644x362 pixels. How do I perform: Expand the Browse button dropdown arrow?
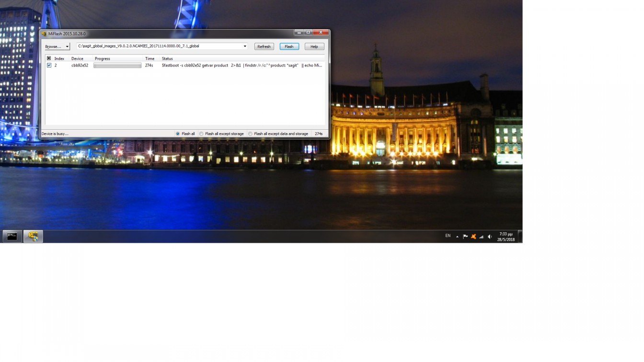[x=67, y=46]
